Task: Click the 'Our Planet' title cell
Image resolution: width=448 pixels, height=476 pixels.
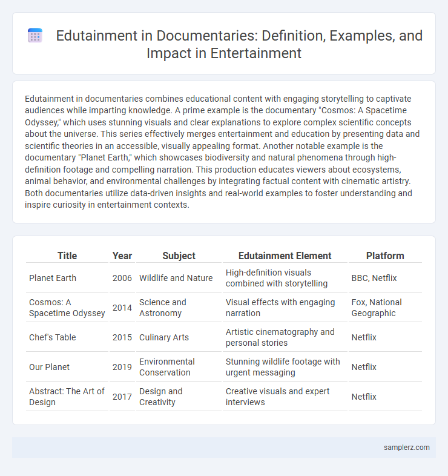Action: point(67,367)
